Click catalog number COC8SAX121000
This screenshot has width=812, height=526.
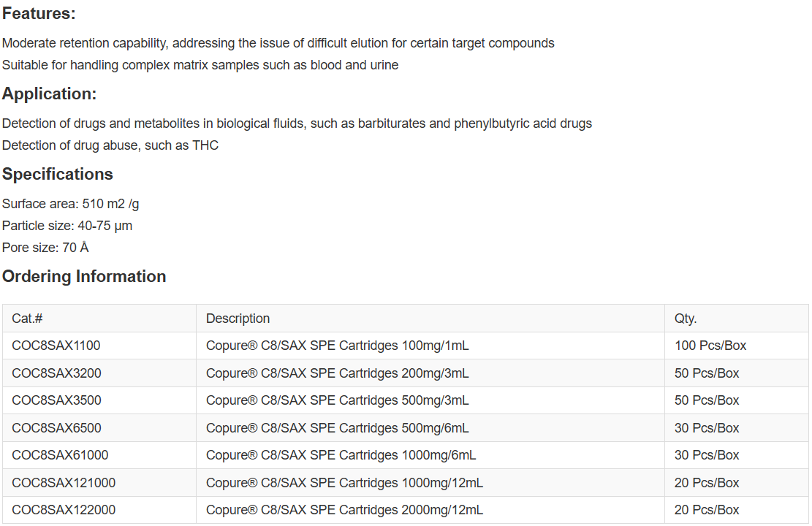pyautogui.click(x=64, y=483)
